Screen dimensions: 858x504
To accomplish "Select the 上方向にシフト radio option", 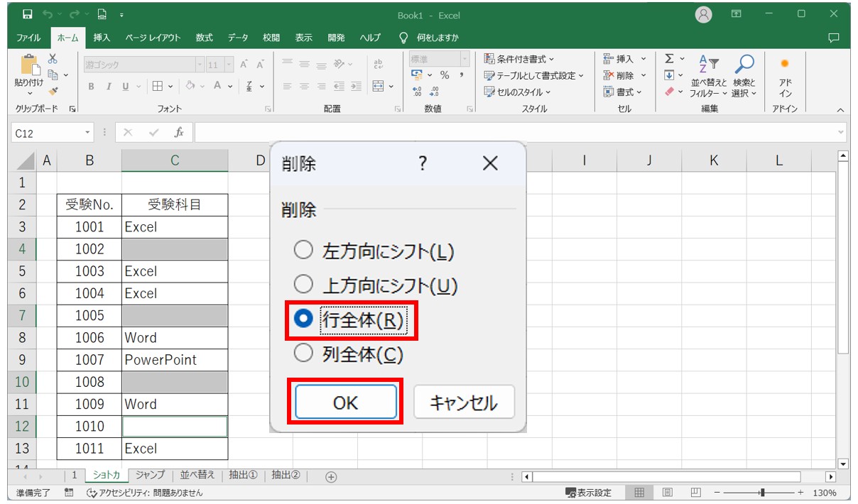I will tap(303, 285).
